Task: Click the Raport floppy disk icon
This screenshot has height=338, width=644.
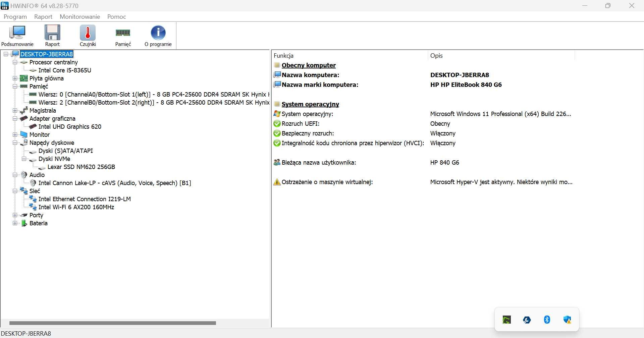Action: pyautogui.click(x=52, y=33)
